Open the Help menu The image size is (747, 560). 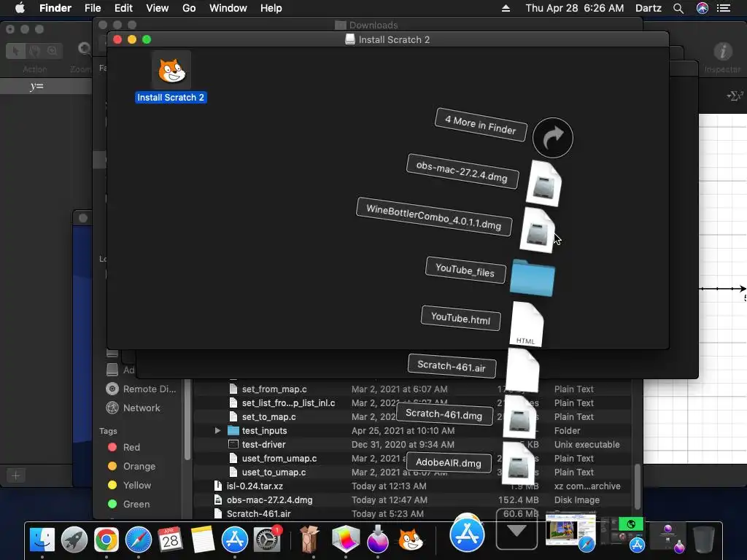point(271,8)
